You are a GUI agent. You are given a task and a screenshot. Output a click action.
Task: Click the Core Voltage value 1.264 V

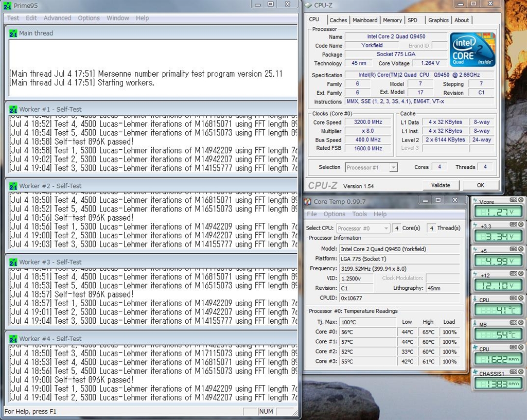coord(430,63)
